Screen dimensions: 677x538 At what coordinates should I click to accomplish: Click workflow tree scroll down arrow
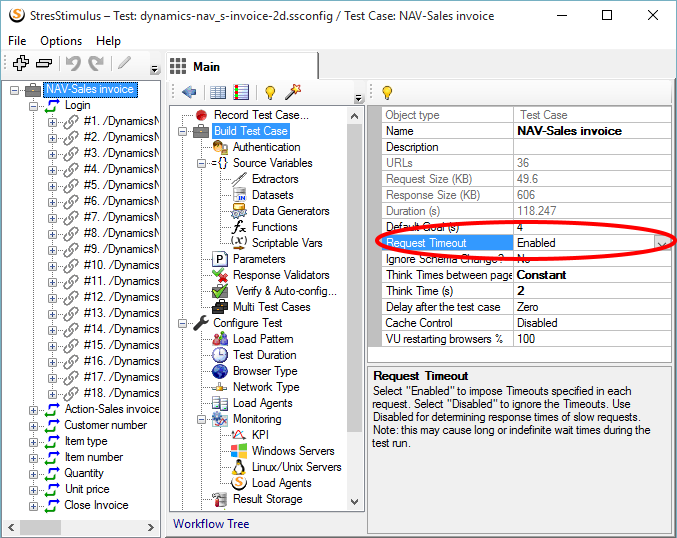(x=354, y=501)
